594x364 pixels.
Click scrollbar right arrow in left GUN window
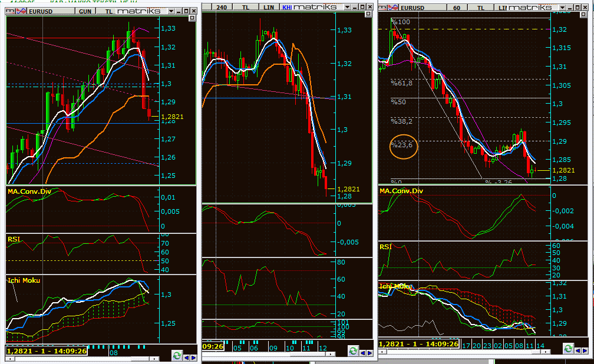coord(154,359)
